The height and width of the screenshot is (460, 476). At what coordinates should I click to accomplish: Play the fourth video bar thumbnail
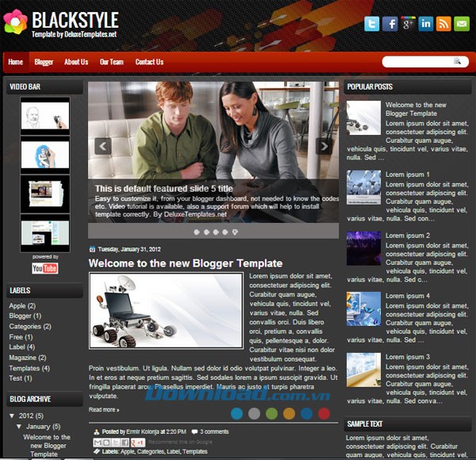coord(45,232)
